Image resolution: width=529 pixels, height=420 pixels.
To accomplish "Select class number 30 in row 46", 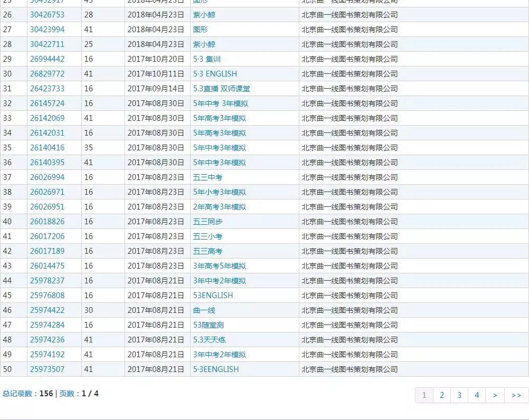I will [88, 310].
